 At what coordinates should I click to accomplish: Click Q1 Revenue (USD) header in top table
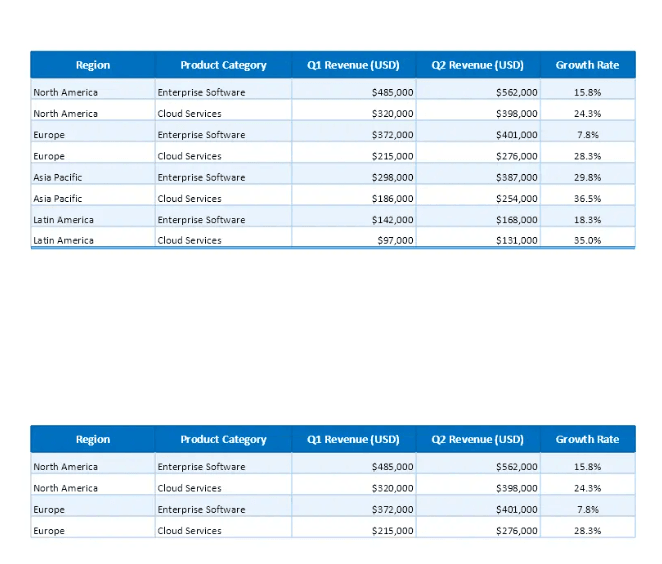tap(353, 65)
